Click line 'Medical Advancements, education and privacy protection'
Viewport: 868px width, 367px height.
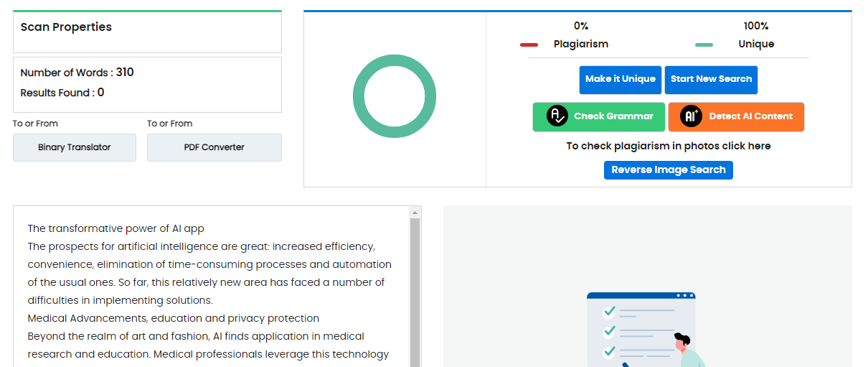[x=174, y=318]
